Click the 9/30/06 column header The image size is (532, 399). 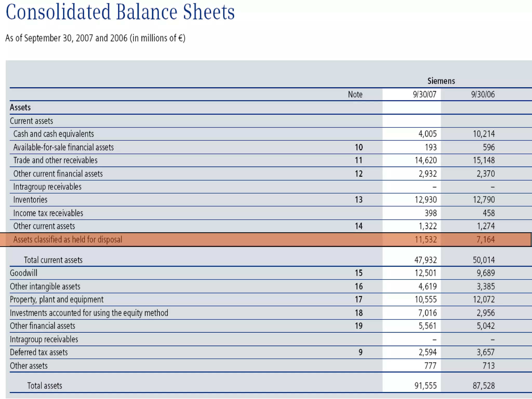coord(483,94)
